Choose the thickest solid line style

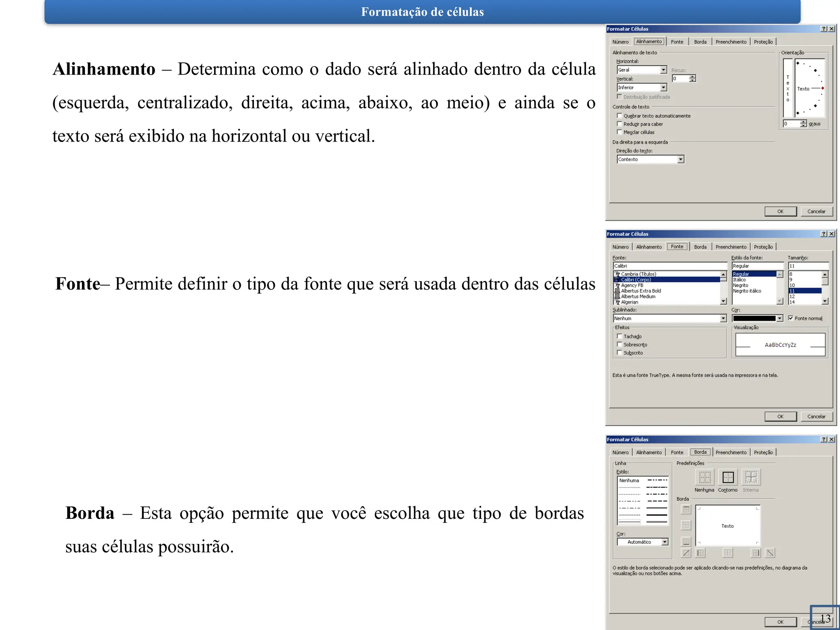click(657, 515)
